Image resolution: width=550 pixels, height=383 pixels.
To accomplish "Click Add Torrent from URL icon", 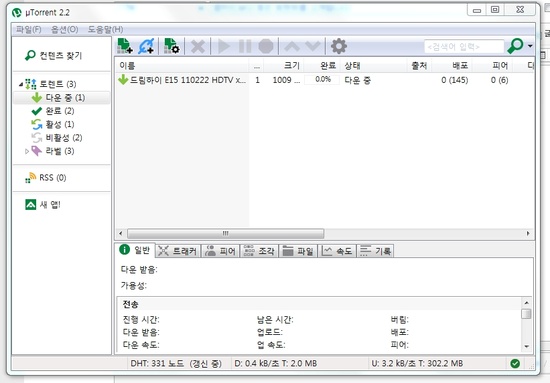I will pos(146,46).
